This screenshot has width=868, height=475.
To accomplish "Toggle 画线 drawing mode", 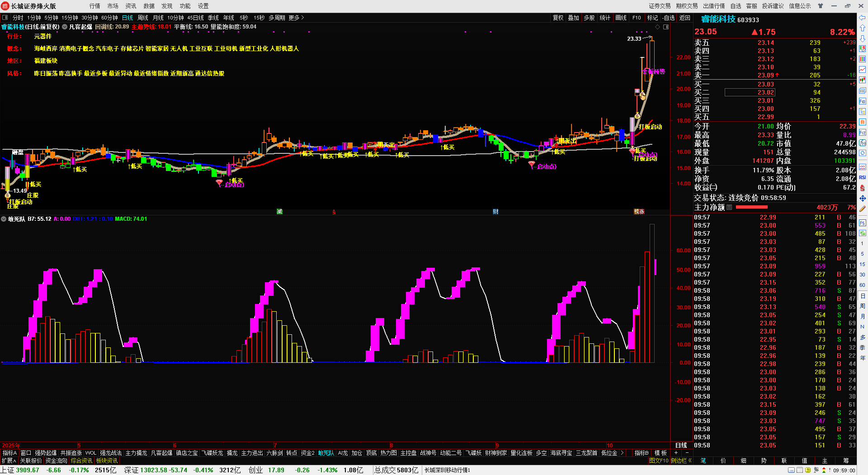I will pos(621,18).
